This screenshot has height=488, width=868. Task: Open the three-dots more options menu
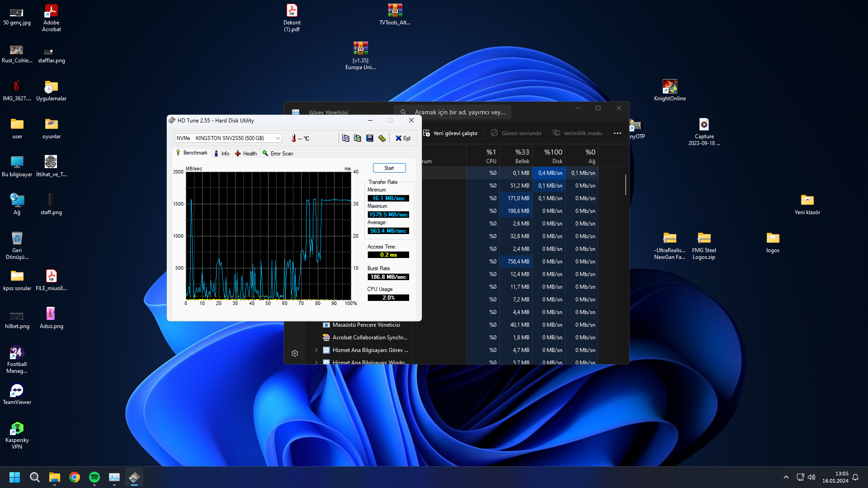tap(617, 133)
